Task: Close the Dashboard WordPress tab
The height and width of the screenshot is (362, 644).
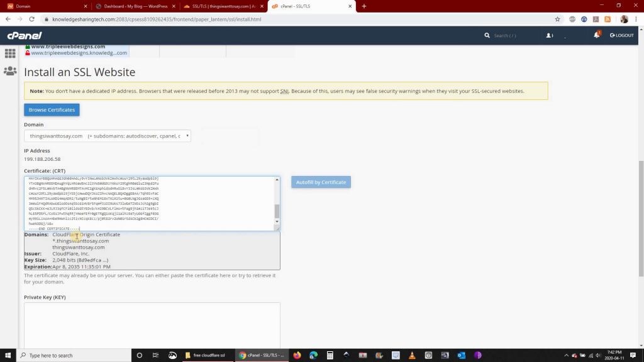Action: [x=174, y=6]
